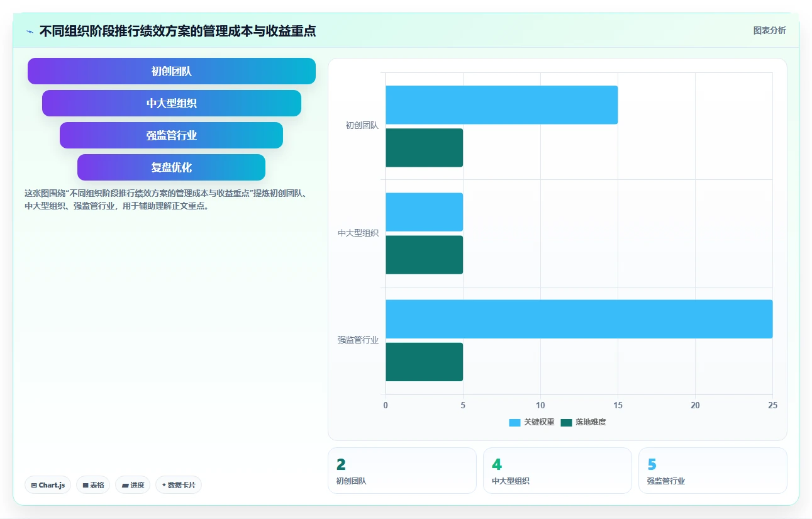The width and height of the screenshot is (812, 519).
Task: Click the x-axis tick value 10
Action: pos(540,406)
